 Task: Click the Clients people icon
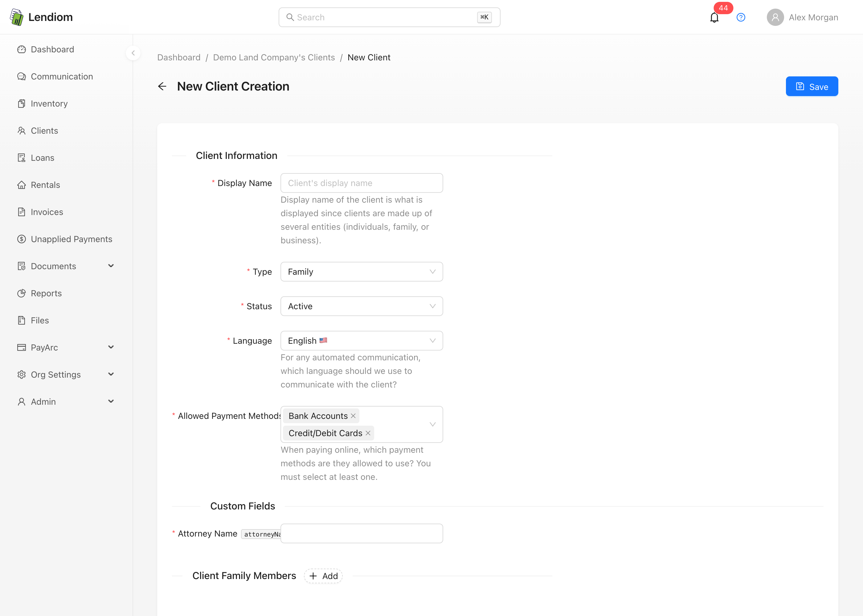point(22,131)
